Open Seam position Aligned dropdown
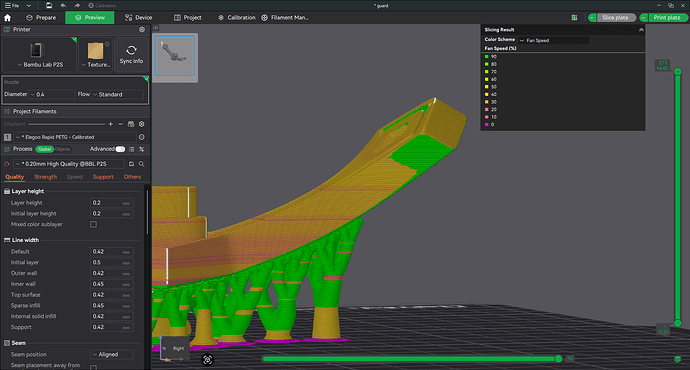690x370 pixels. click(x=112, y=354)
